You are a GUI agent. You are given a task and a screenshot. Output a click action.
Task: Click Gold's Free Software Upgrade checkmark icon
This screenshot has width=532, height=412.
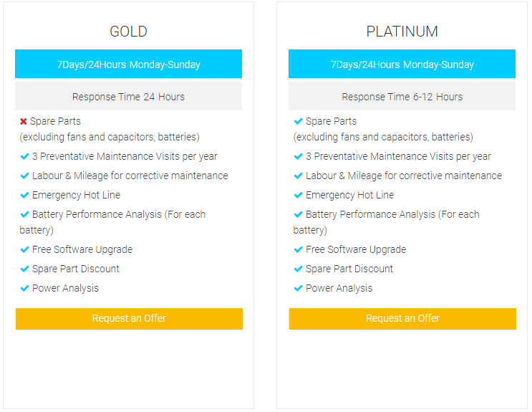(x=24, y=249)
